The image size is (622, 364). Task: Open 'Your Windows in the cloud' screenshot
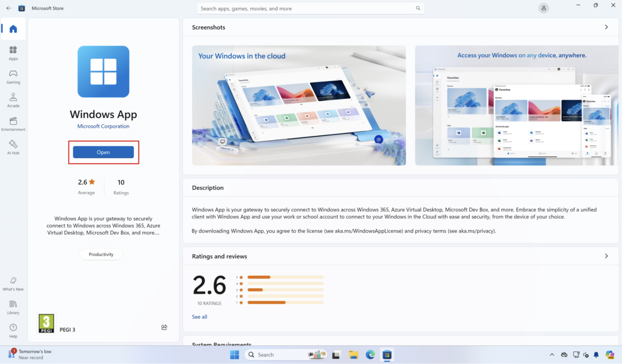pos(299,105)
